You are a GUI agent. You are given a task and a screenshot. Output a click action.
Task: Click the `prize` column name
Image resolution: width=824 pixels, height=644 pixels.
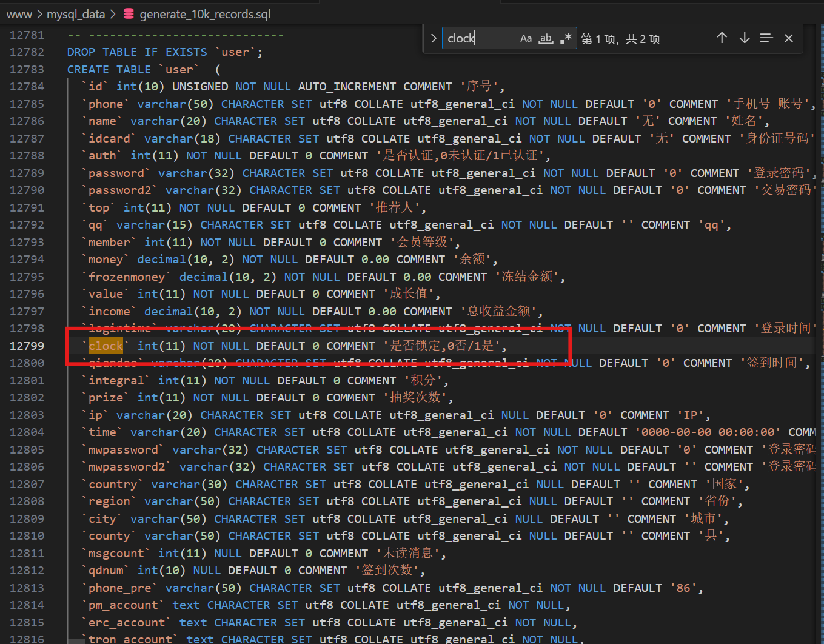pyautogui.click(x=106, y=398)
